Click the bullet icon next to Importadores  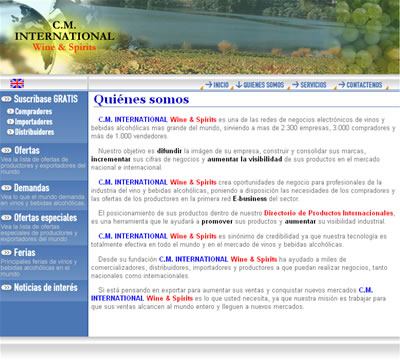coord(10,122)
